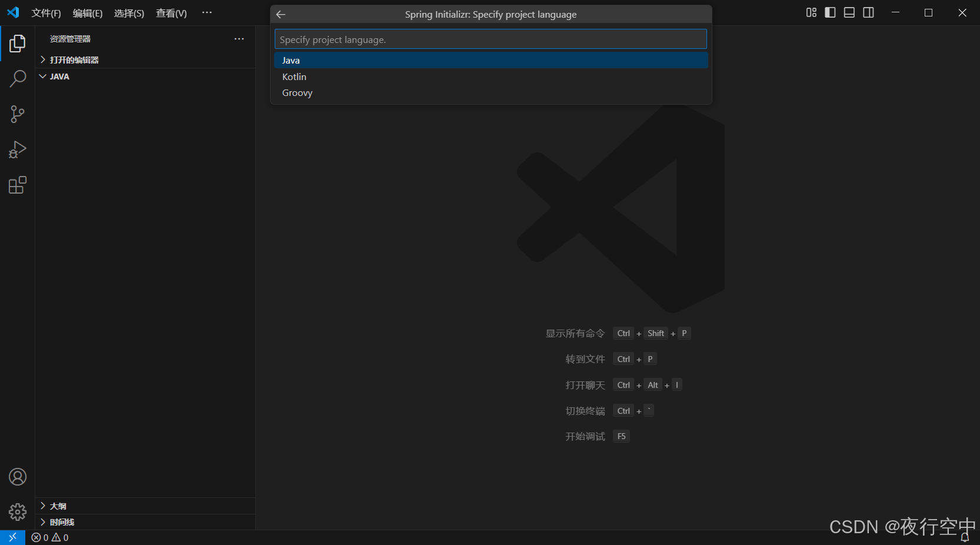Open the Search view icon
Viewport: 980px width, 545px height.
tap(18, 78)
